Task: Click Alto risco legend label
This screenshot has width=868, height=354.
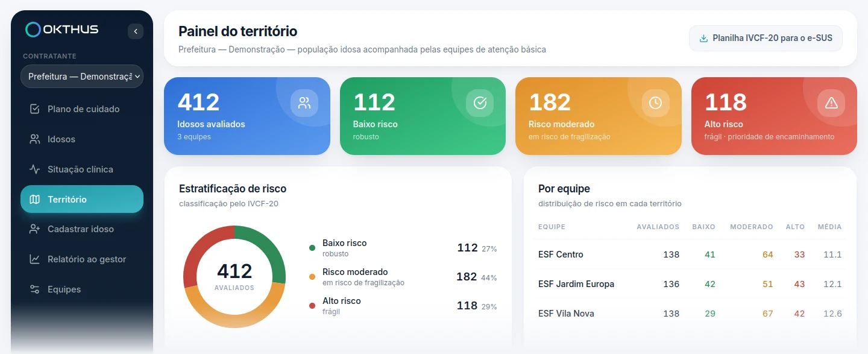Action: coord(342,301)
